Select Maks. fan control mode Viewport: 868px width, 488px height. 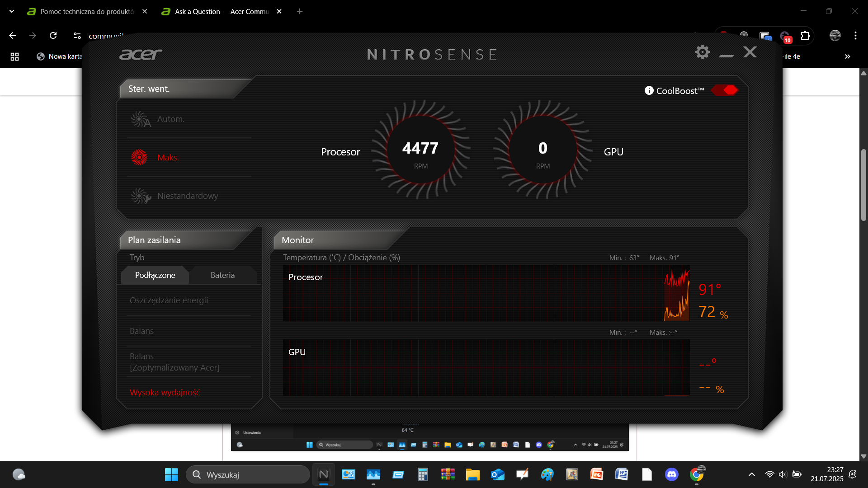coord(168,157)
